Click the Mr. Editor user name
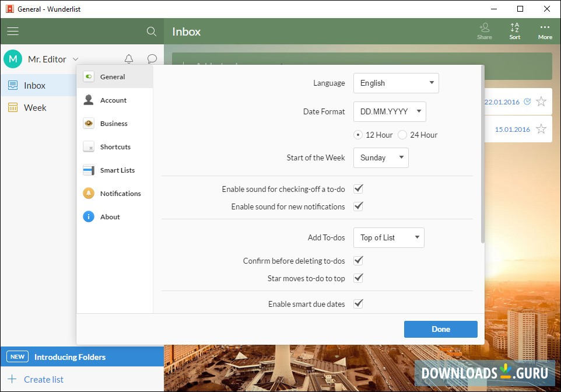This screenshot has width=561, height=392. pos(47,59)
